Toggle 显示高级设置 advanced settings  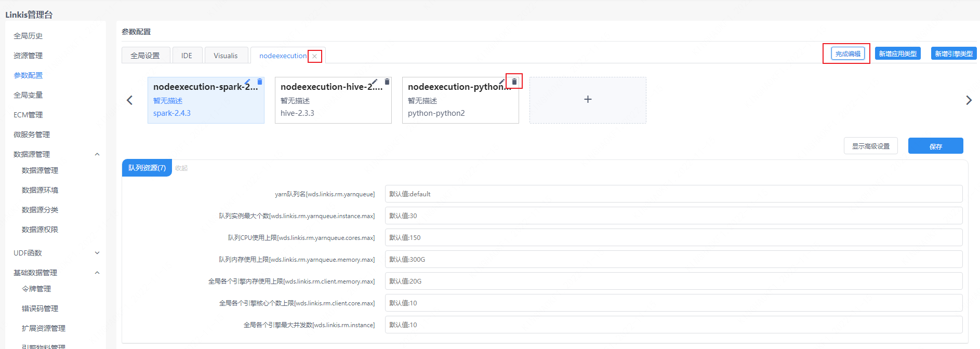(870, 146)
